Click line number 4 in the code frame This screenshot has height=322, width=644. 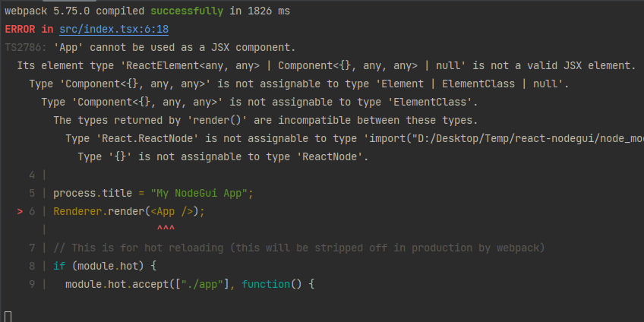click(x=32, y=175)
